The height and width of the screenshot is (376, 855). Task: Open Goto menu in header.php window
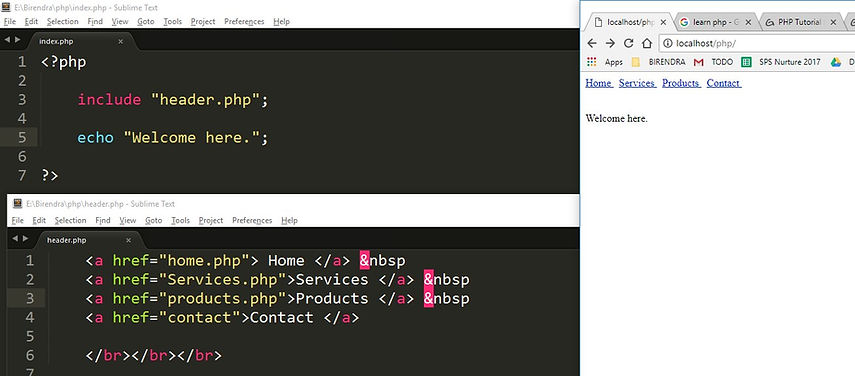click(154, 221)
